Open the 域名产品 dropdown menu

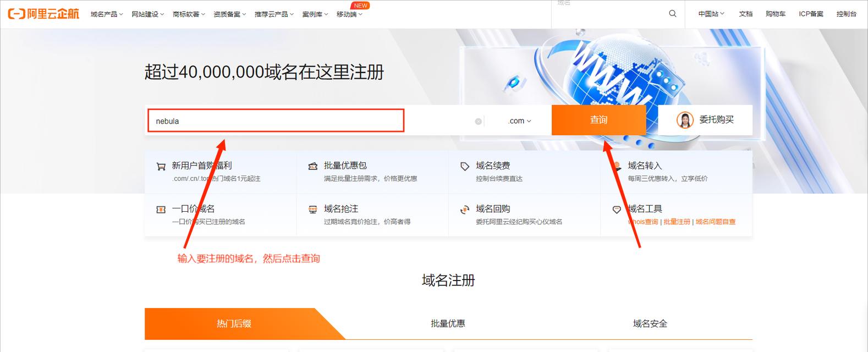tap(107, 14)
